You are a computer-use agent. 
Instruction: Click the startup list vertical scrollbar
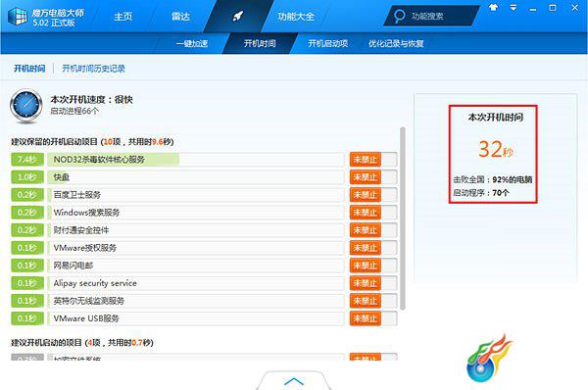point(403,219)
